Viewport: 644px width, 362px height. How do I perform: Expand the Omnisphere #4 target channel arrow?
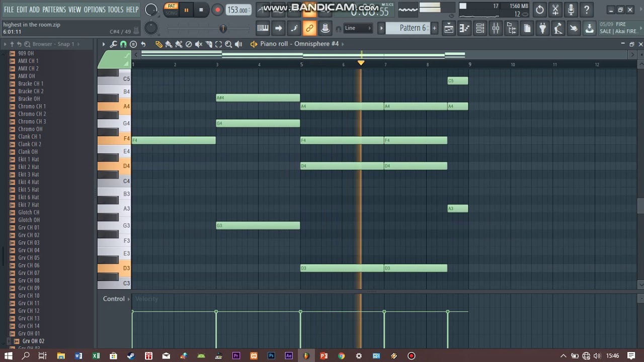point(343,44)
